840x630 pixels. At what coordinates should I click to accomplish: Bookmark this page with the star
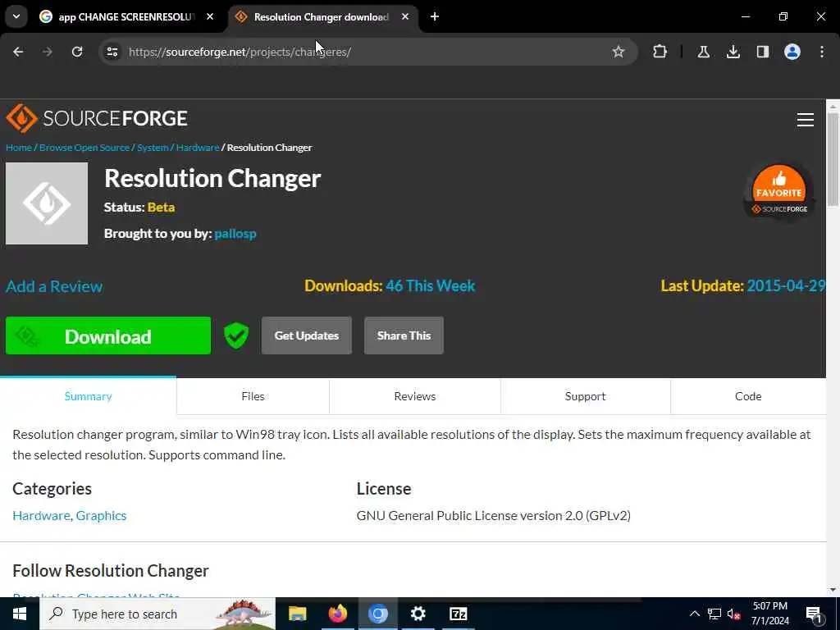[619, 52]
